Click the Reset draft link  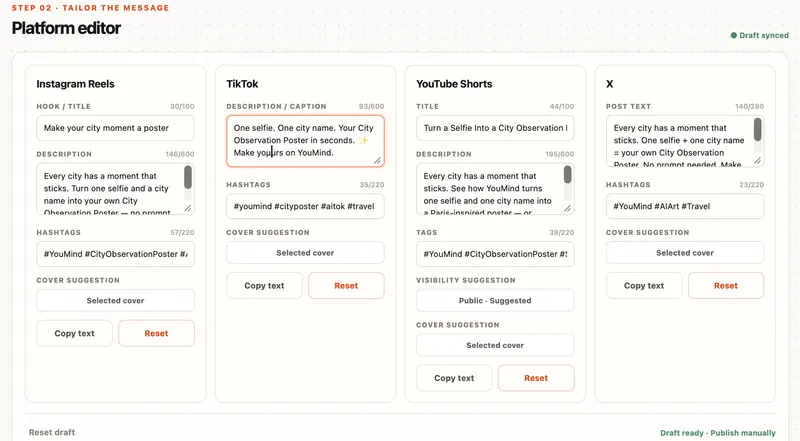[52, 432]
